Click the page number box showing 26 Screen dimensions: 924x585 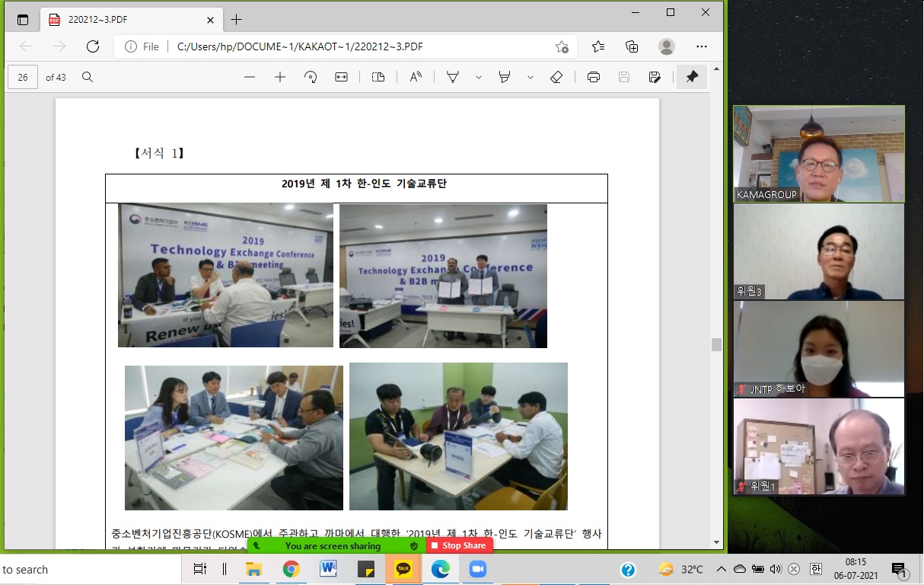(23, 77)
